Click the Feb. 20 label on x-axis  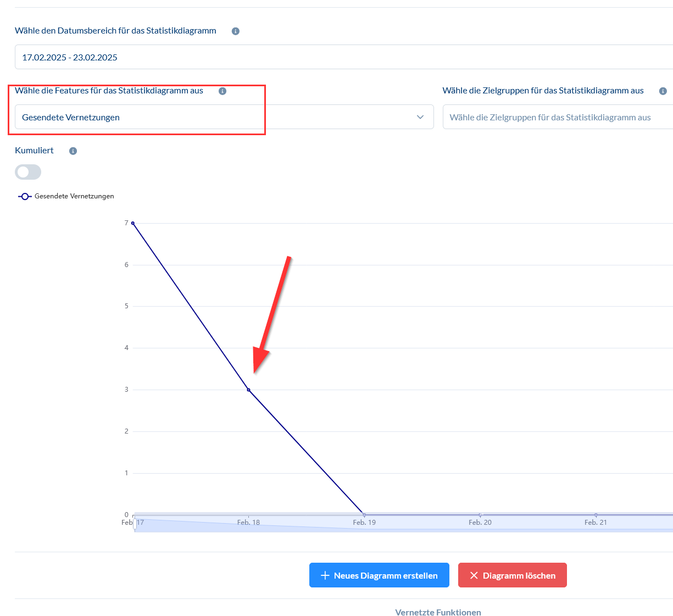(x=480, y=523)
